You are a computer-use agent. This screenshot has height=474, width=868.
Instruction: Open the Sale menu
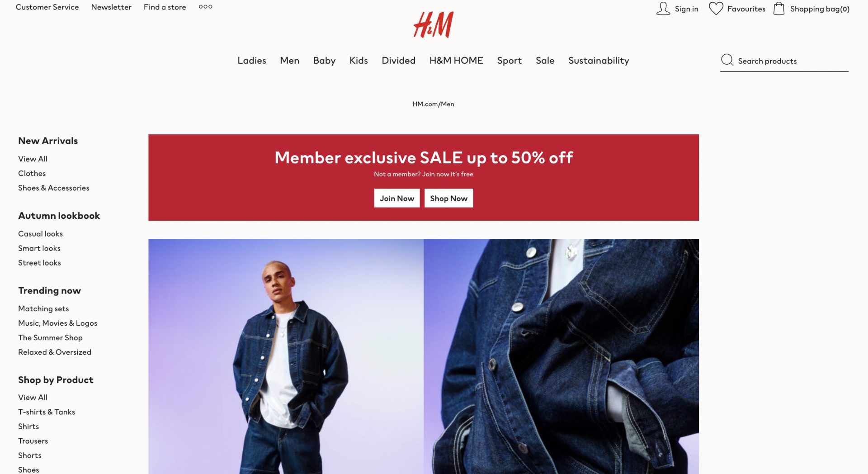pos(545,61)
